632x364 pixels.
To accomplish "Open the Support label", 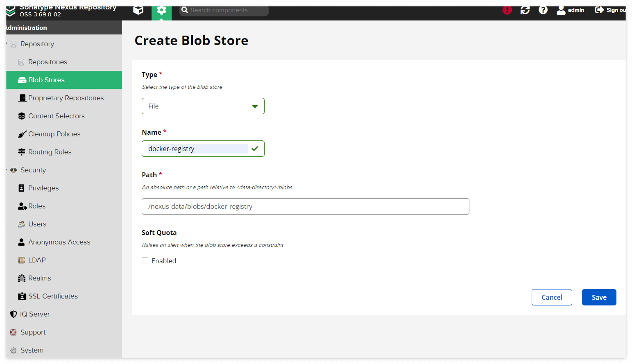I will coord(33,332).
